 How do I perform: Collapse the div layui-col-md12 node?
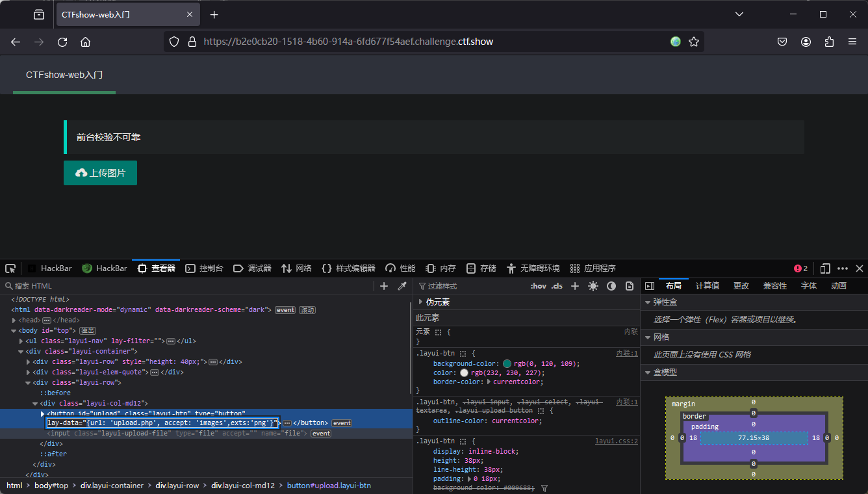(x=35, y=404)
